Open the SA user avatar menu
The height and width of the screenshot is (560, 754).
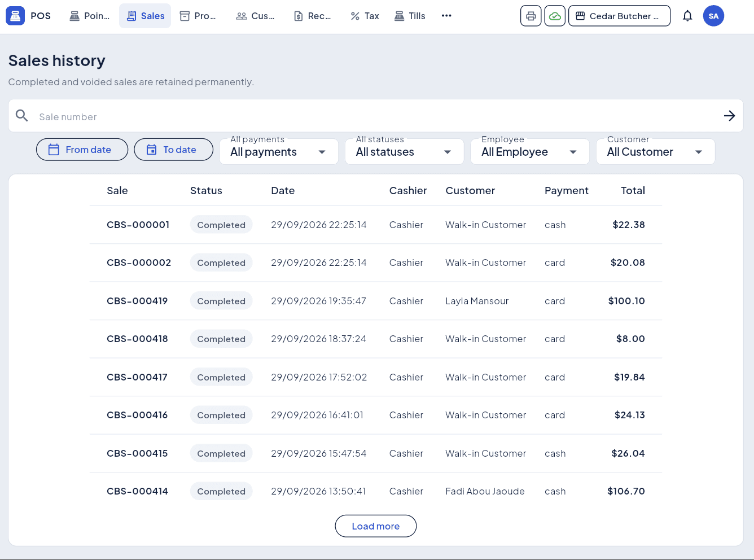pos(713,16)
